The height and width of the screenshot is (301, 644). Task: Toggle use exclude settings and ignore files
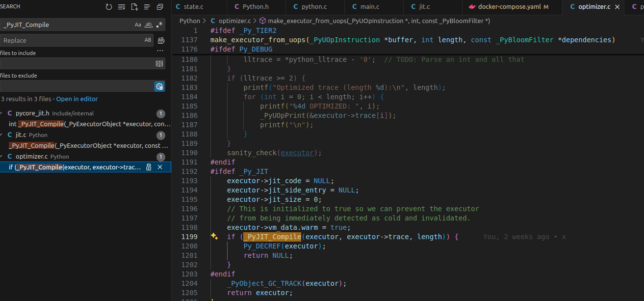pyautogui.click(x=159, y=86)
